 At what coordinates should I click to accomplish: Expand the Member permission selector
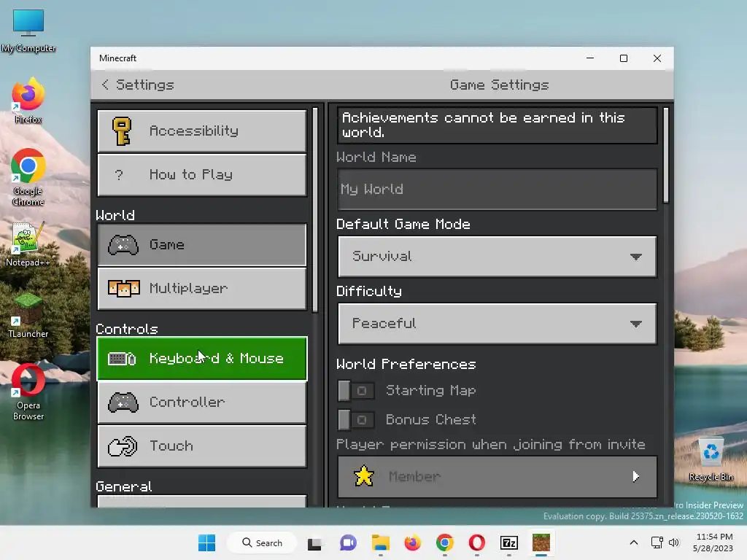click(x=497, y=477)
